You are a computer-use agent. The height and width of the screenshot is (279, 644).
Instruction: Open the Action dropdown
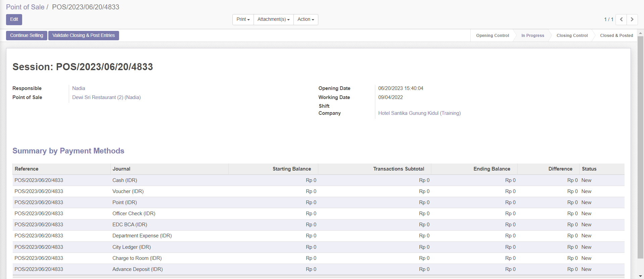(x=306, y=19)
